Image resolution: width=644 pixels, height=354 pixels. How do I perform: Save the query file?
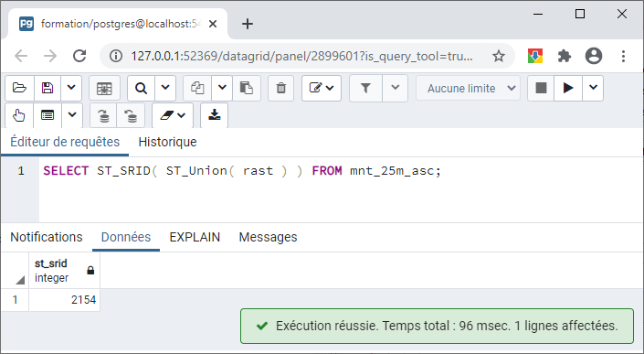point(48,88)
